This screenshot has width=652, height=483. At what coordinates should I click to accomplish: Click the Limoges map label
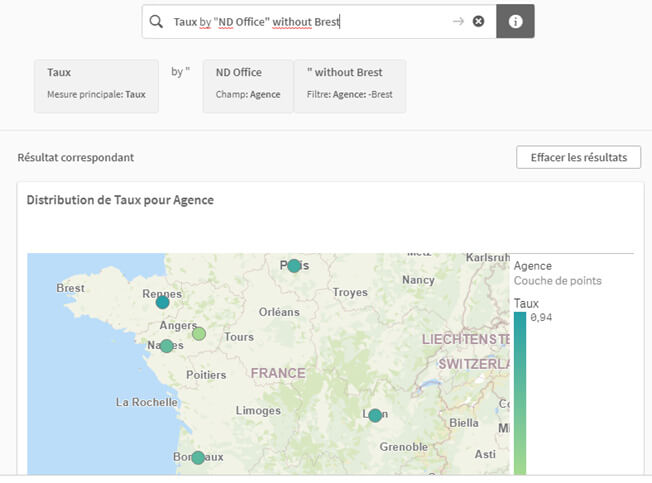pos(258,411)
